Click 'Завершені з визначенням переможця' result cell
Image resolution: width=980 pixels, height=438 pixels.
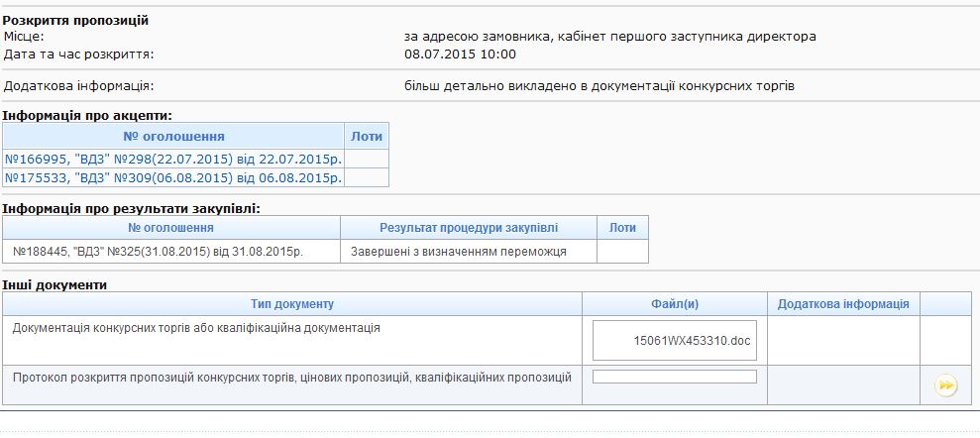[458, 252]
